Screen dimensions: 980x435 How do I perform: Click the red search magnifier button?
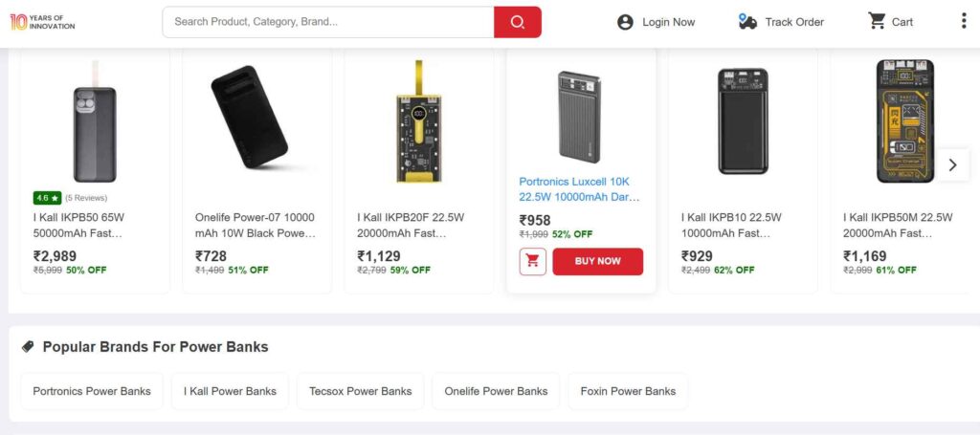coord(517,22)
